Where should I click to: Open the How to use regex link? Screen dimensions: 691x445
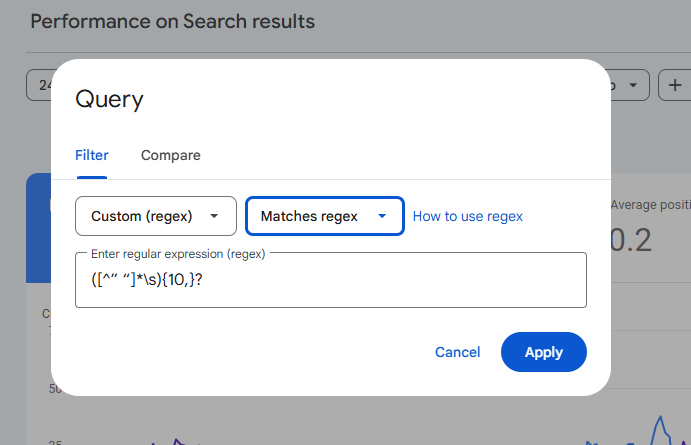pyautogui.click(x=467, y=216)
